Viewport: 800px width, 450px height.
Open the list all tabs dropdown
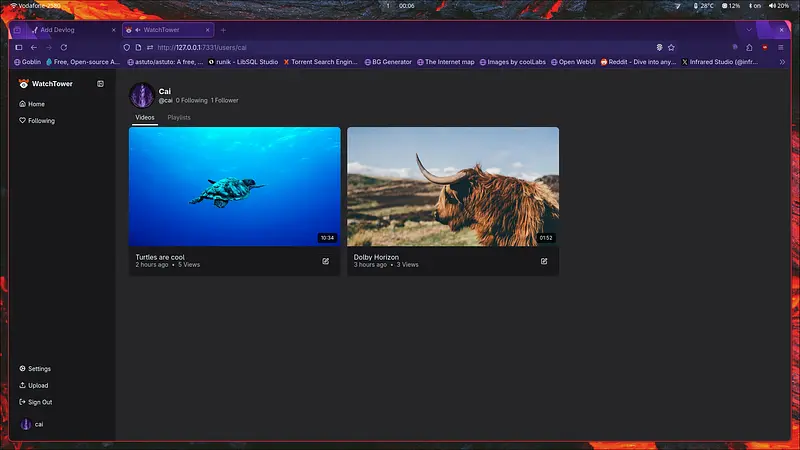point(748,30)
